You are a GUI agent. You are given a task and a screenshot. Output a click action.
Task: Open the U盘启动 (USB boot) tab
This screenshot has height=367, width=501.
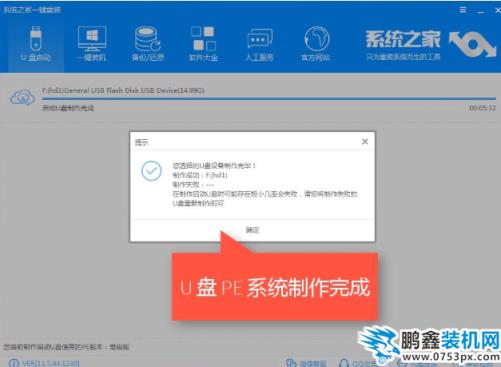[36, 44]
